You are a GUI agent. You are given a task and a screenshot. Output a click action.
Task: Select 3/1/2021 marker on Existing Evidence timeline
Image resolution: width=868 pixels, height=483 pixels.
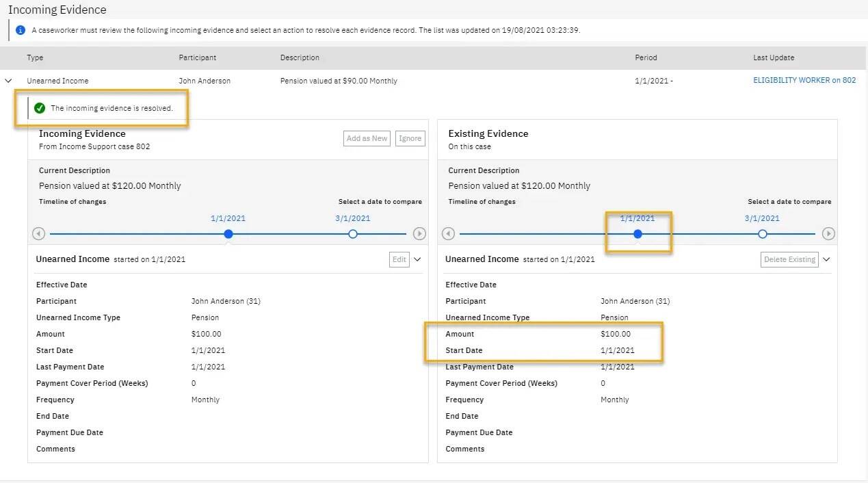coord(762,234)
